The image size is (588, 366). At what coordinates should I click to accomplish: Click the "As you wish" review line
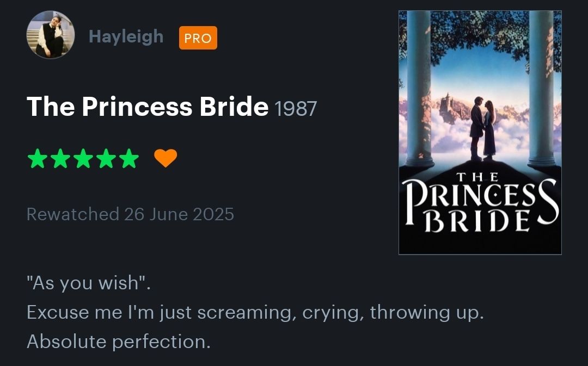click(x=88, y=283)
